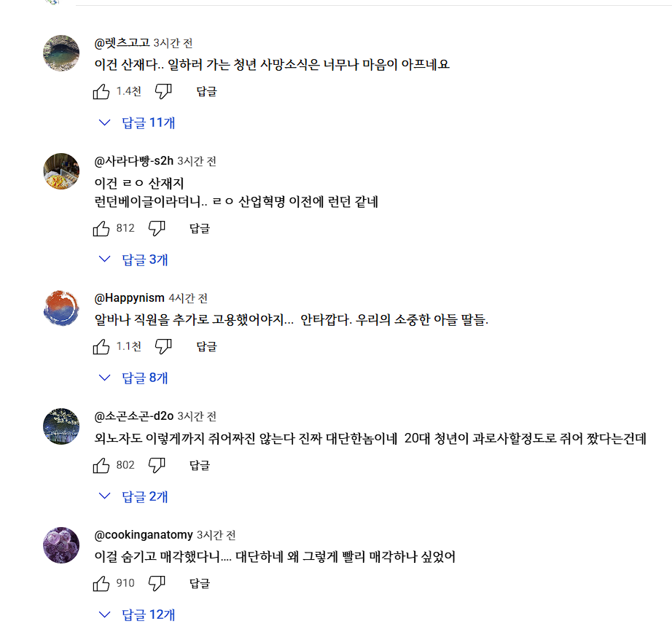The width and height of the screenshot is (672, 624).
Task: Dislike the @사라다빵-s2h comment
Action: [x=157, y=228]
